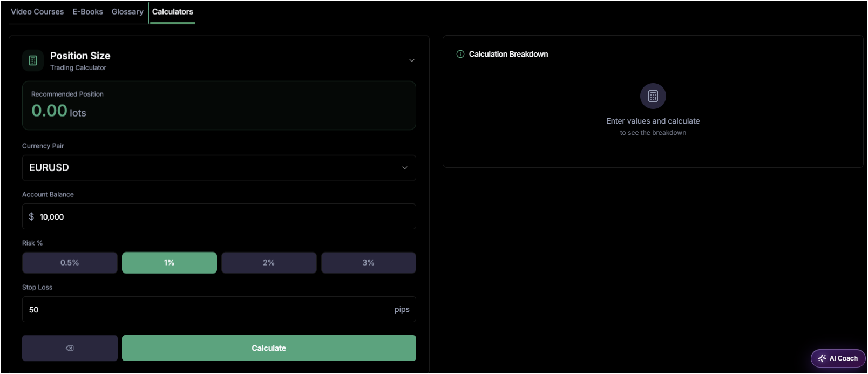Click the Stop Loss pips input field
This screenshot has width=868, height=374.
point(219,309)
